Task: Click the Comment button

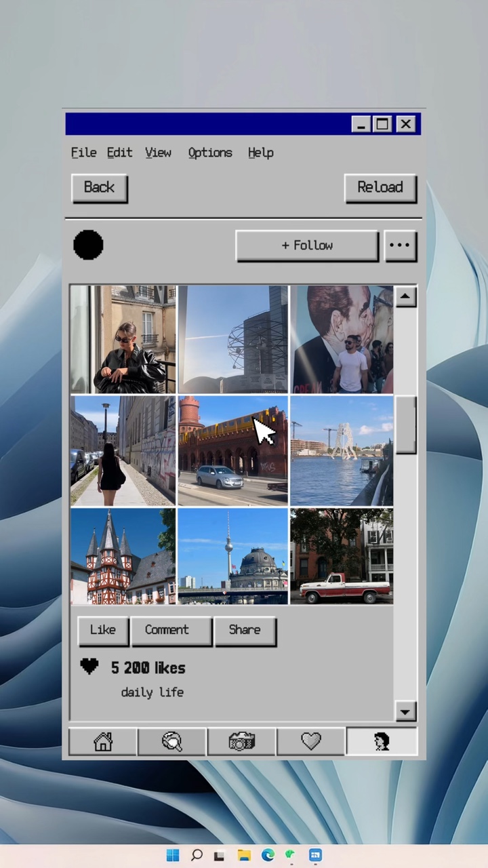Action: point(167,630)
